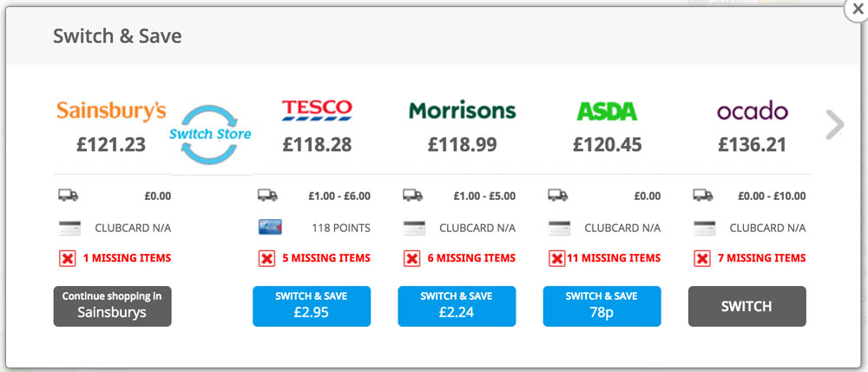Show next stores with right chevron
The width and height of the screenshot is (868, 372).
[x=834, y=124]
